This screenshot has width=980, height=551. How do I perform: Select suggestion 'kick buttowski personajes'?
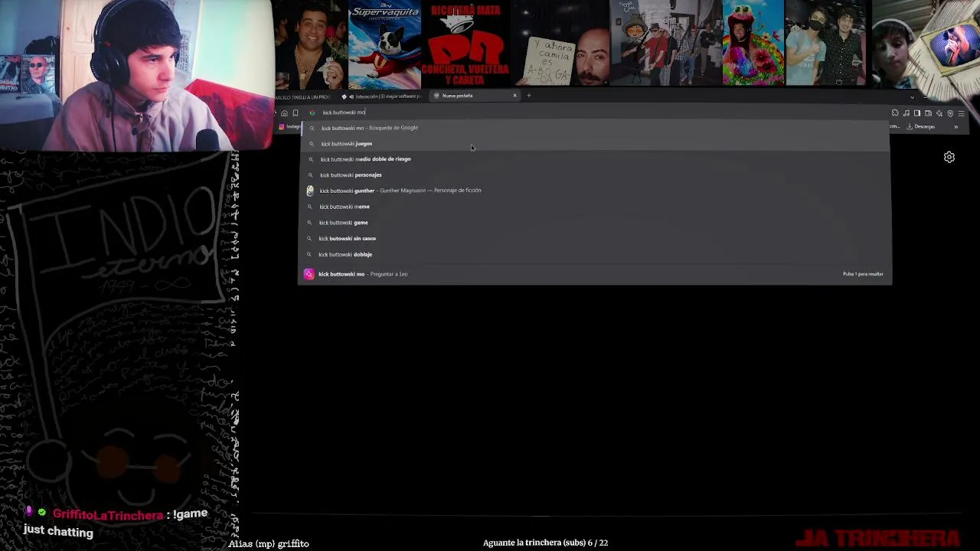click(x=595, y=175)
